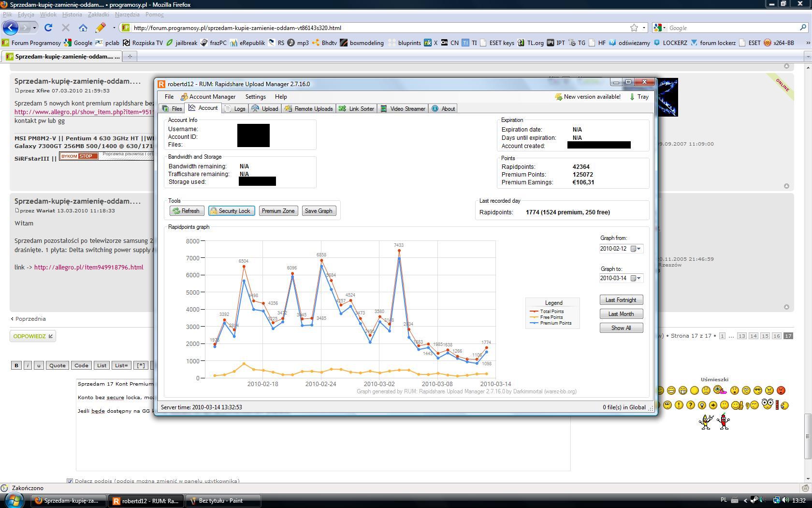Viewport: 812px width, 508px height.
Task: Insert Code tag
Action: point(81,365)
